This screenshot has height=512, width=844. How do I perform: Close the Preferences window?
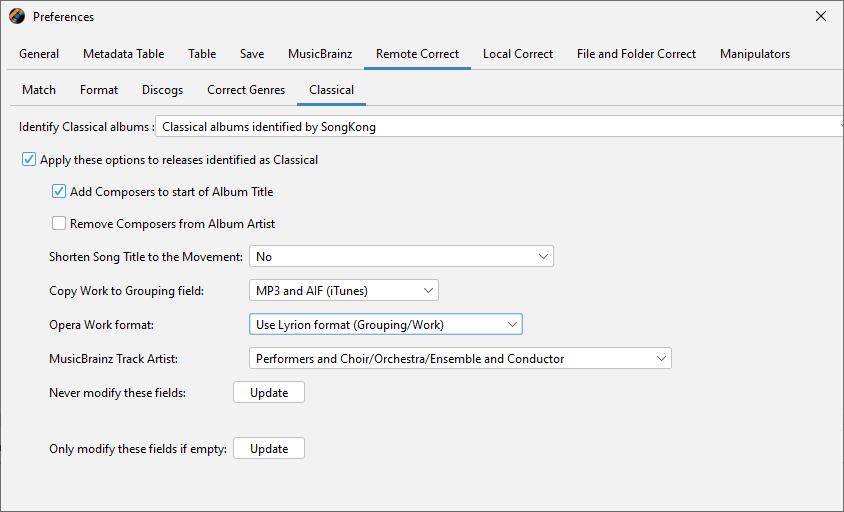click(821, 16)
